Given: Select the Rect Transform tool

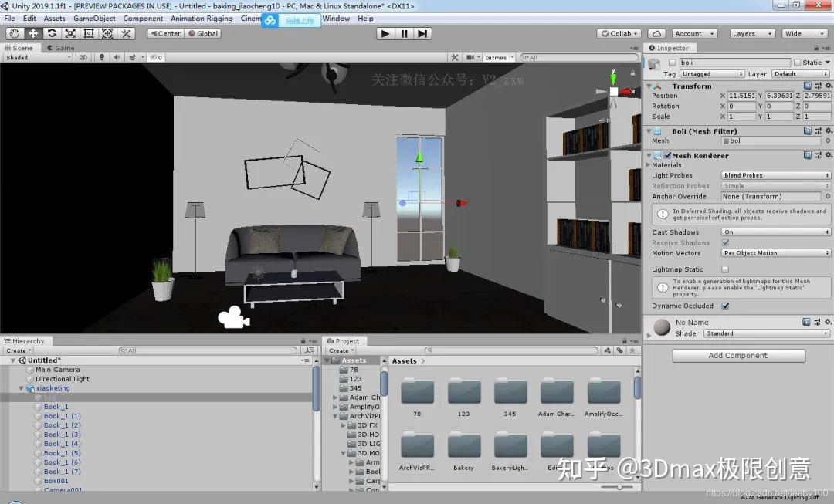Looking at the screenshot, I should tap(88, 33).
